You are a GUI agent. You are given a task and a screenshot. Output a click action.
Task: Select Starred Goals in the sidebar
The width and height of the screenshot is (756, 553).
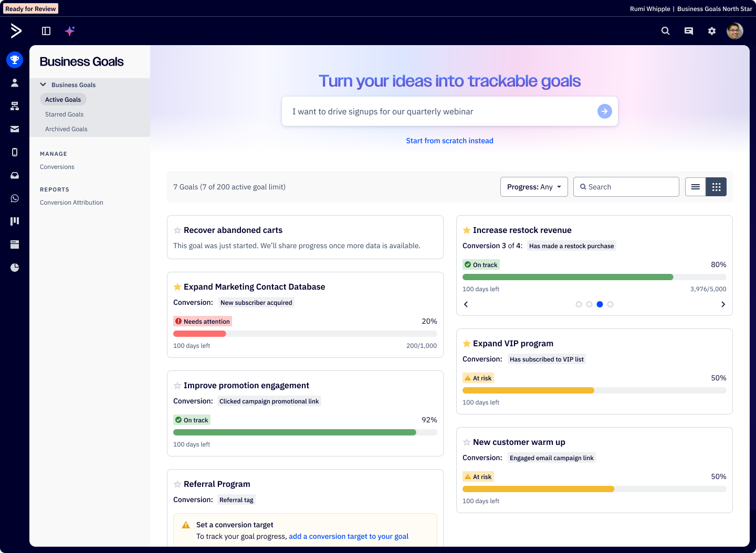point(64,114)
